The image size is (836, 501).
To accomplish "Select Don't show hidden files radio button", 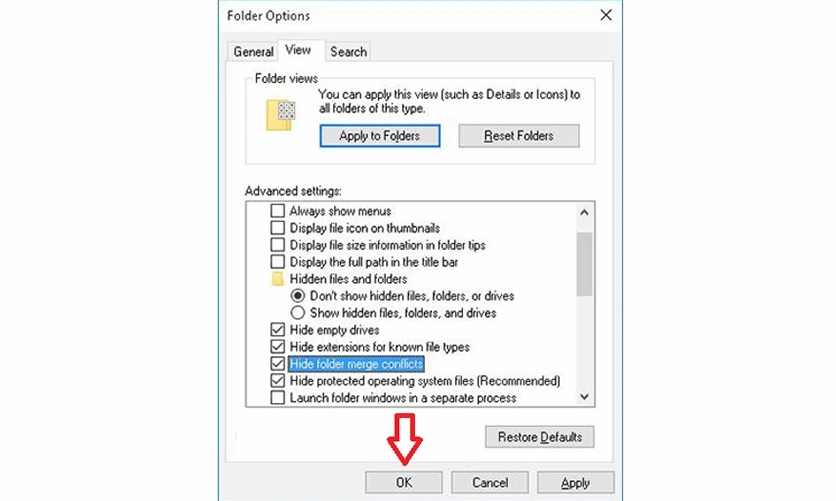I will (297, 296).
